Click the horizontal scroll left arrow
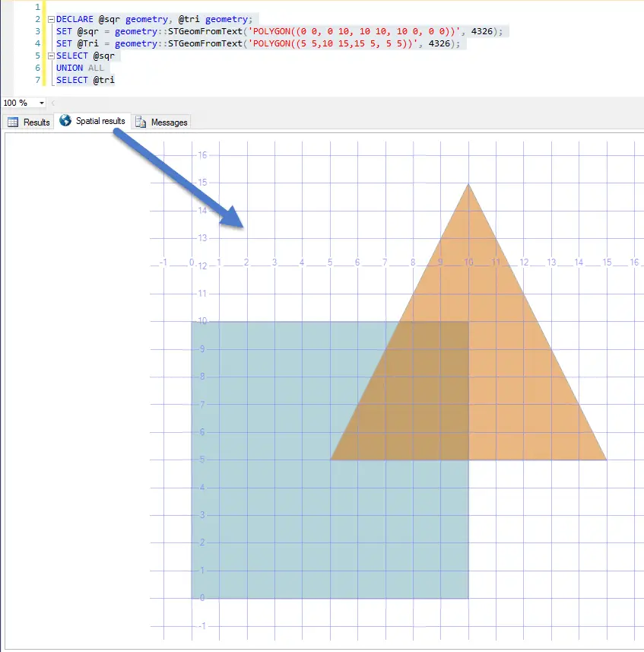The height and width of the screenshot is (652, 644). (52, 103)
